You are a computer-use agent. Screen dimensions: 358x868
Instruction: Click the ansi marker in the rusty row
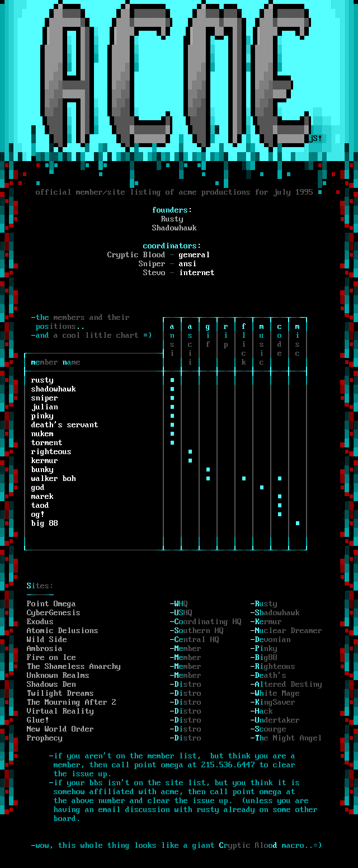(172, 380)
